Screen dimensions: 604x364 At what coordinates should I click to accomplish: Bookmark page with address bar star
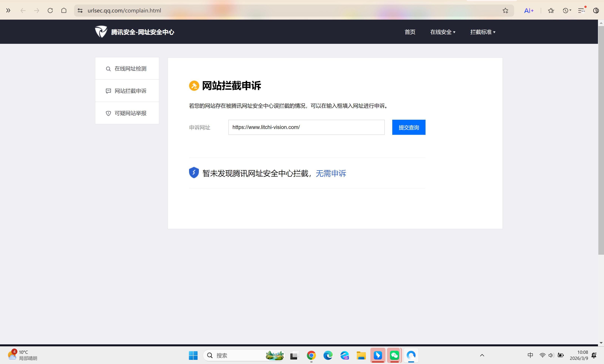click(505, 11)
